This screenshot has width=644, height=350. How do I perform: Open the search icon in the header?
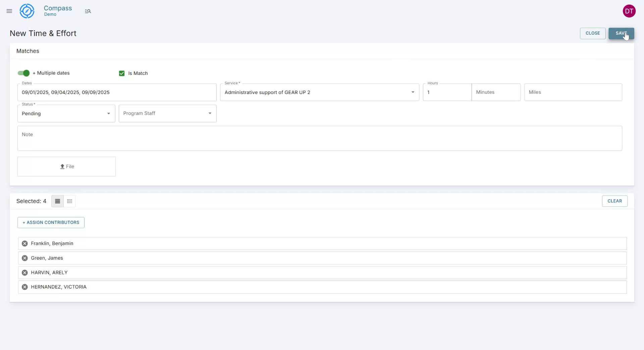88,11
